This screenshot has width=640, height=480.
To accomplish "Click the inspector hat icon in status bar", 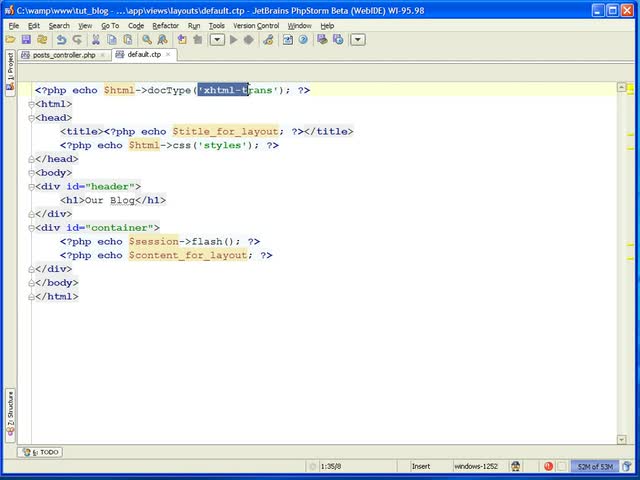I will pyautogui.click(x=516, y=466).
